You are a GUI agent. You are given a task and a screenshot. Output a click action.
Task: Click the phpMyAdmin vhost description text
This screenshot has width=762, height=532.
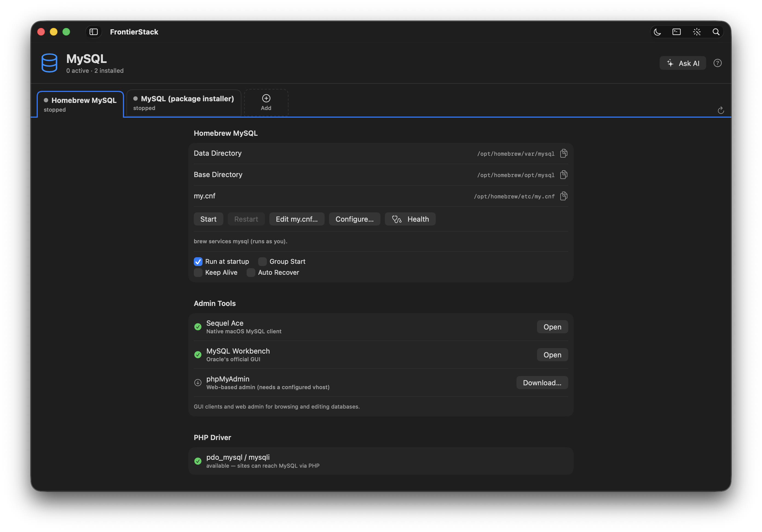point(268,387)
